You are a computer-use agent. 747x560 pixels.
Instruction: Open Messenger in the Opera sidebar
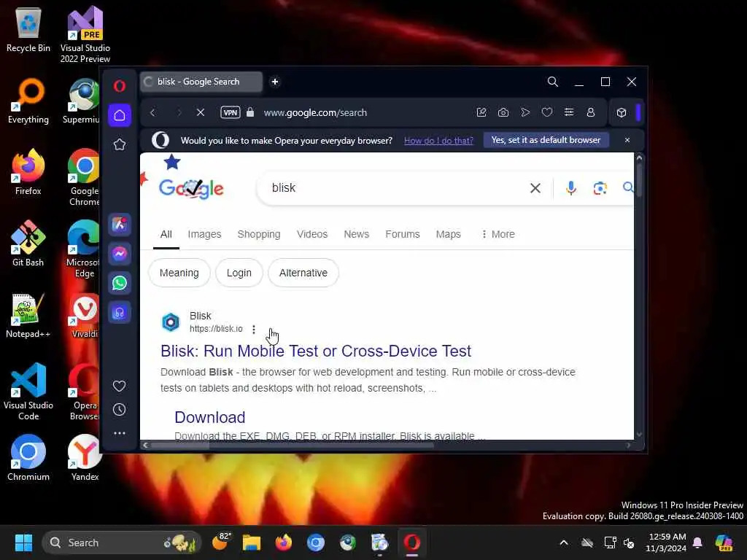pyautogui.click(x=119, y=253)
